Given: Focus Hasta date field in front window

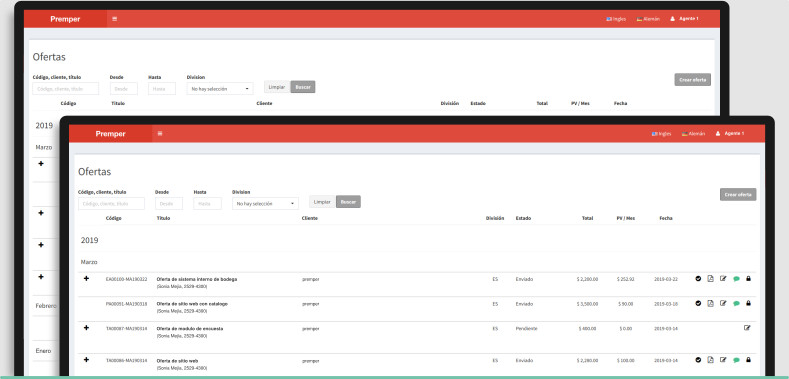Looking at the screenshot, I should (x=207, y=204).
